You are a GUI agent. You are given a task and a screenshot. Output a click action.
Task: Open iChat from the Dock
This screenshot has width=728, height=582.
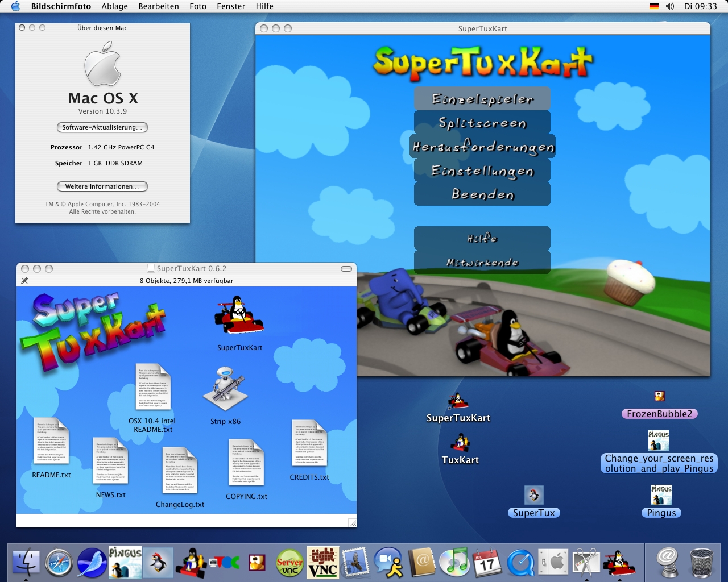click(x=388, y=563)
